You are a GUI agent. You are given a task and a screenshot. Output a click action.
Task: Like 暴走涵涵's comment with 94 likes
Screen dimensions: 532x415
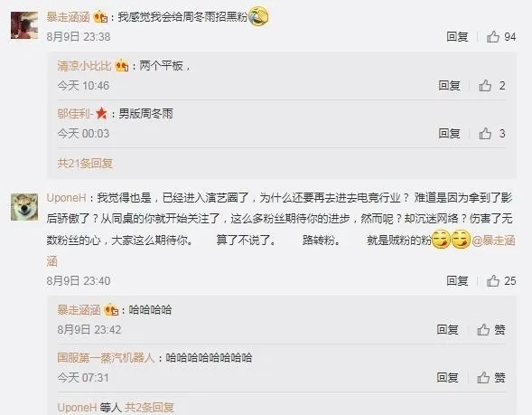[500, 37]
